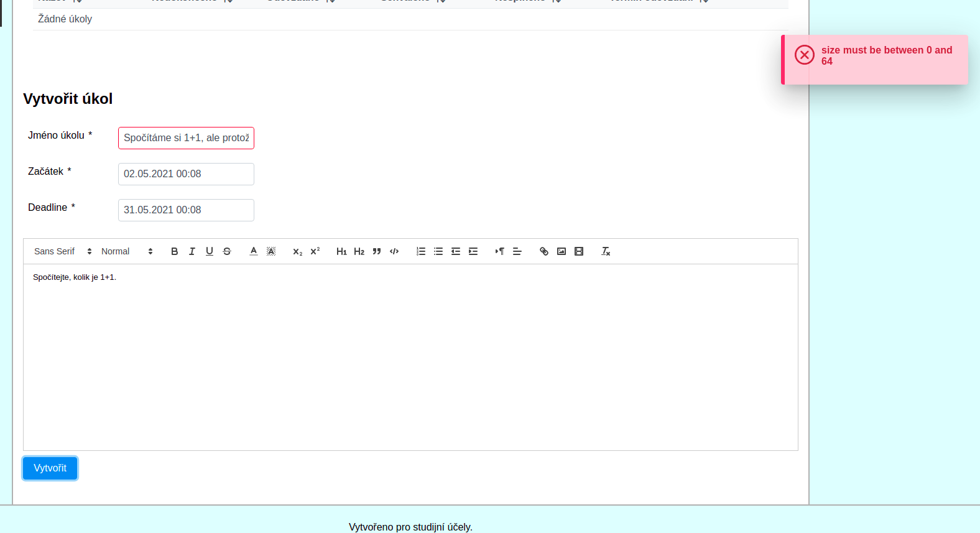Increase indent of the paragraph

coord(473,251)
